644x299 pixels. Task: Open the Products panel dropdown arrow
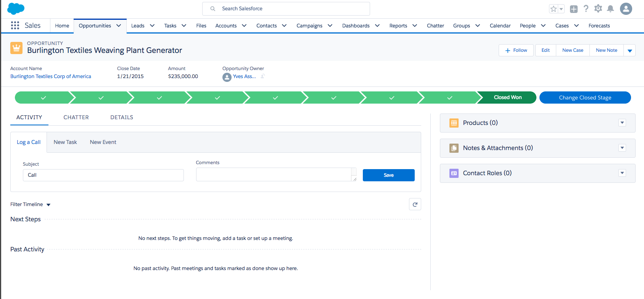622,123
